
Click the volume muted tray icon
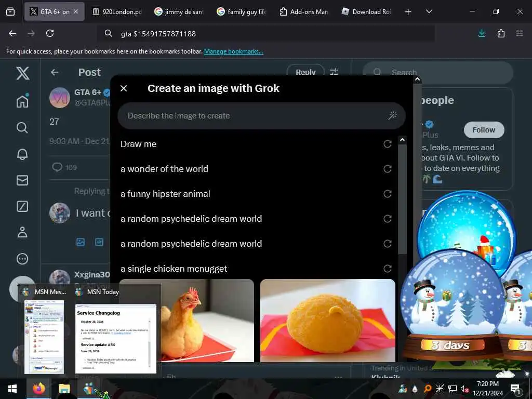[464, 389]
